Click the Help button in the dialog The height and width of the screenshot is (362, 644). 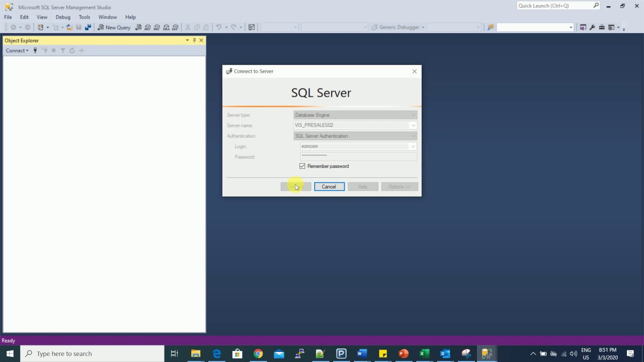pos(363,187)
